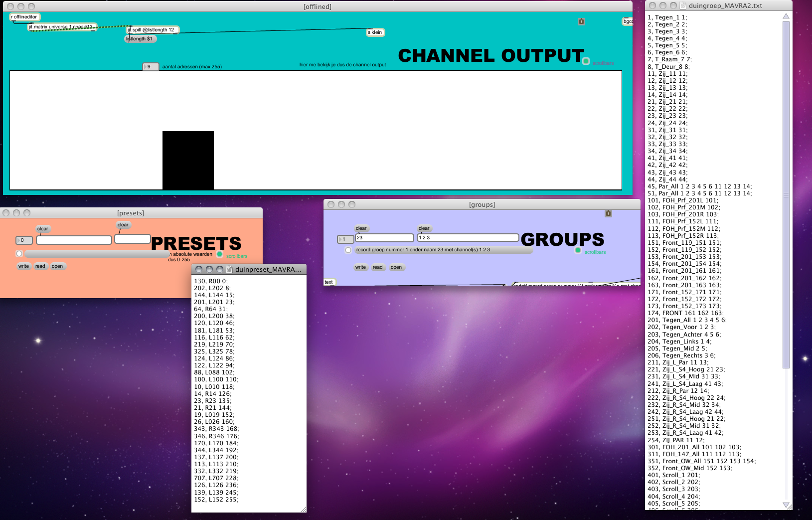
Task: Click read button in groups window
Action: coord(378,267)
